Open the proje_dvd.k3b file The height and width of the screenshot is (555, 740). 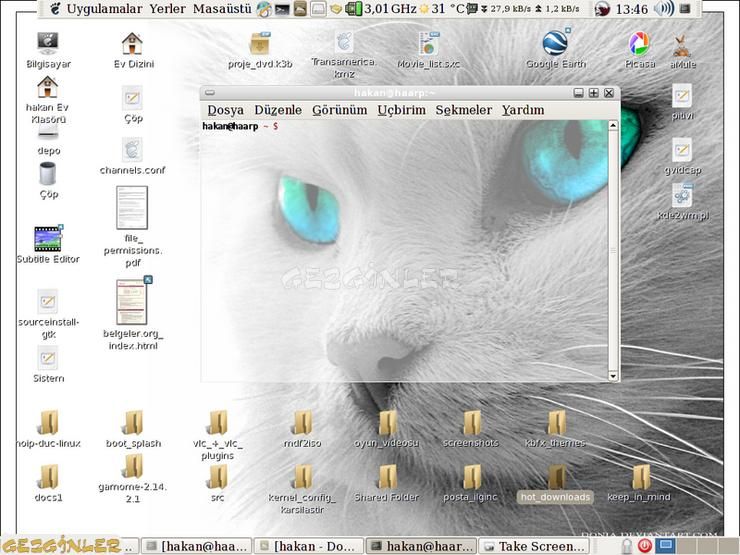pos(259,45)
